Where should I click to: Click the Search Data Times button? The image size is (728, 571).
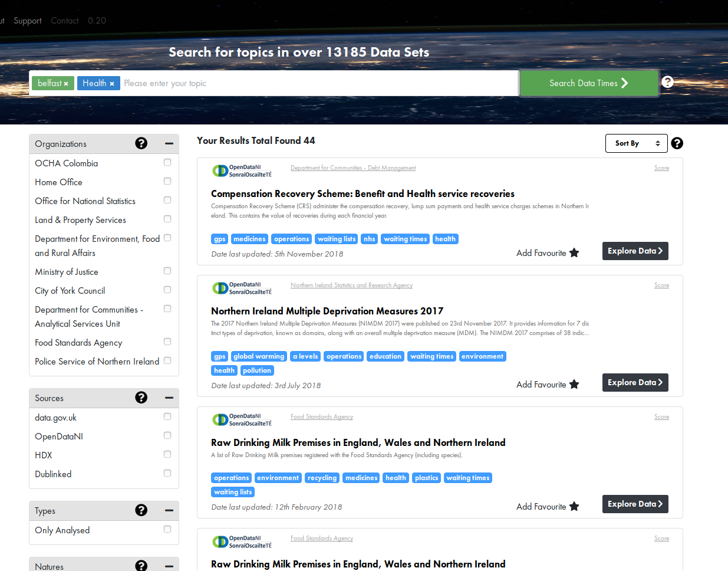point(589,83)
